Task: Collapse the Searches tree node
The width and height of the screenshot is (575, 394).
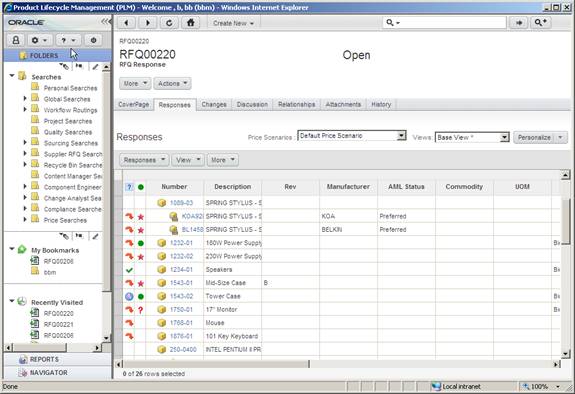Action: [12, 76]
